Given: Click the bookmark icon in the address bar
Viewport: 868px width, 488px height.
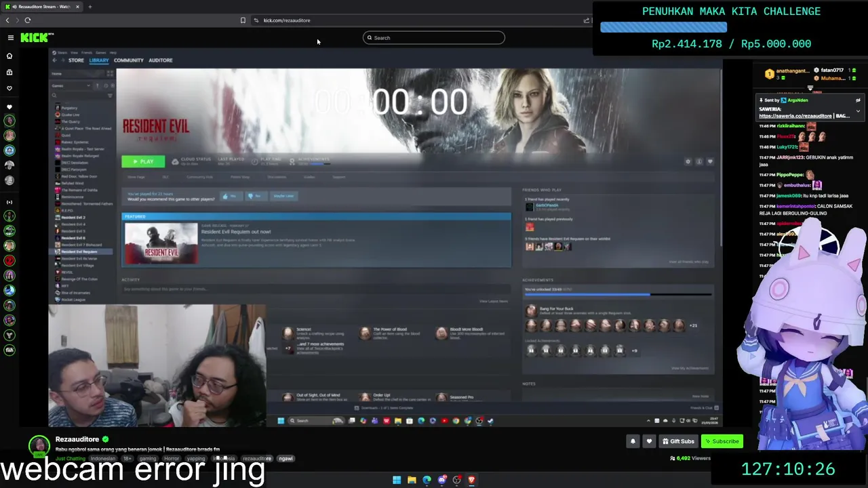Looking at the screenshot, I should pyautogui.click(x=243, y=20).
